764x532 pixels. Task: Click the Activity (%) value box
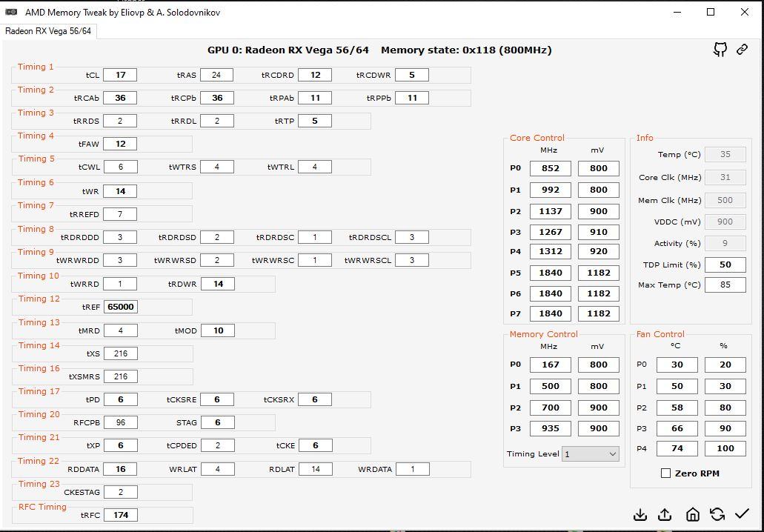(x=725, y=243)
